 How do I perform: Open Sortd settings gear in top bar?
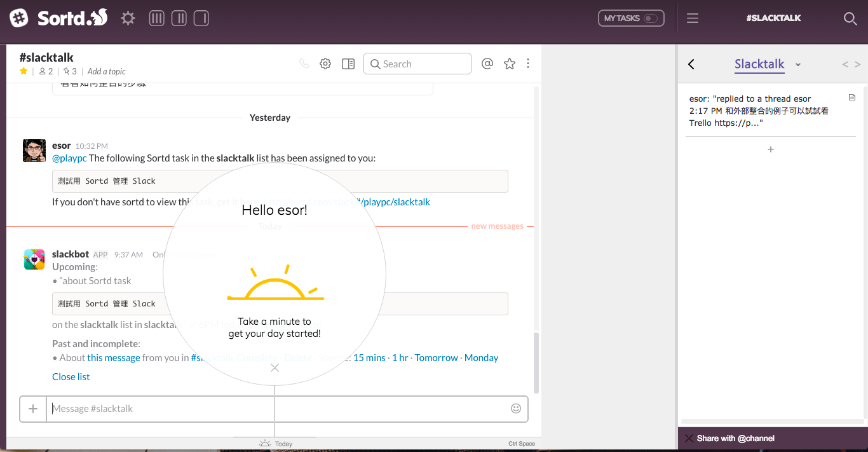click(128, 18)
